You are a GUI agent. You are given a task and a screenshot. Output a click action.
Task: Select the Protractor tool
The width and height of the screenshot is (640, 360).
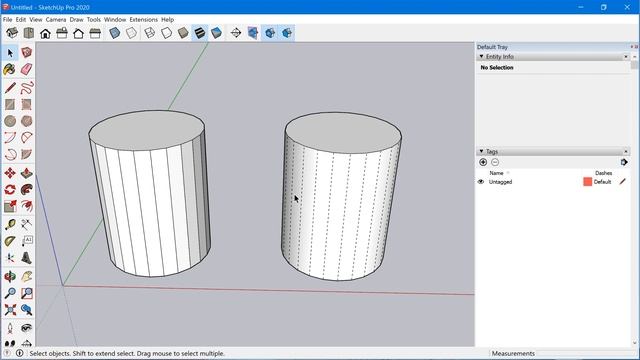(10, 241)
